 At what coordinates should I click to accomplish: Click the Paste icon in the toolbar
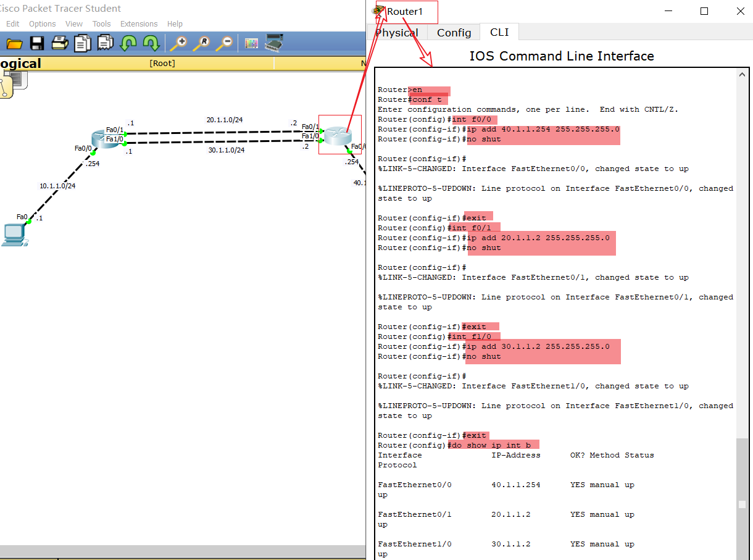click(x=106, y=43)
